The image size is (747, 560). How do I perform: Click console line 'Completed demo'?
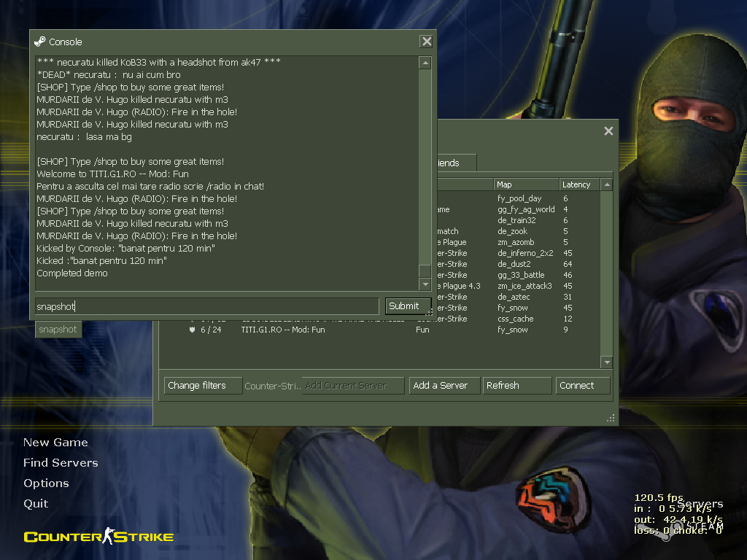72,273
